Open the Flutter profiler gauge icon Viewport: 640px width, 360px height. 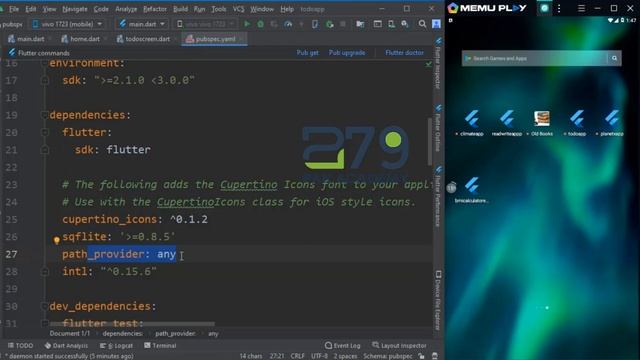288,24
